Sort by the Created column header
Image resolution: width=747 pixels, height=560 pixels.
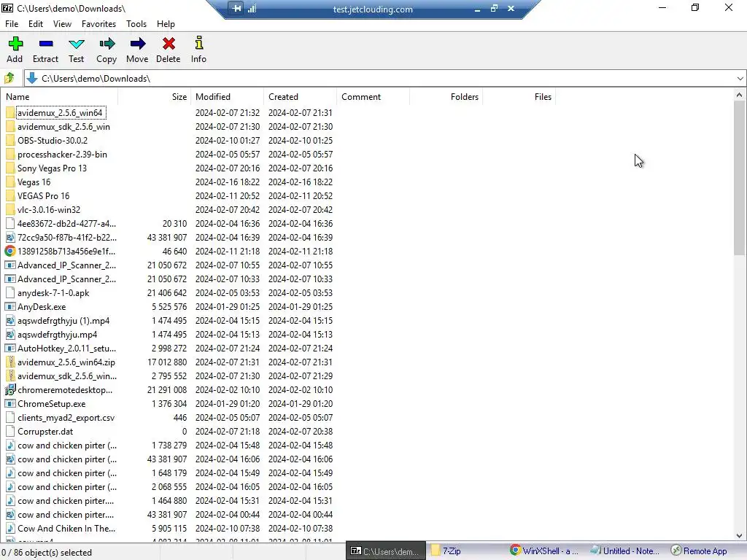pyautogui.click(x=300, y=97)
